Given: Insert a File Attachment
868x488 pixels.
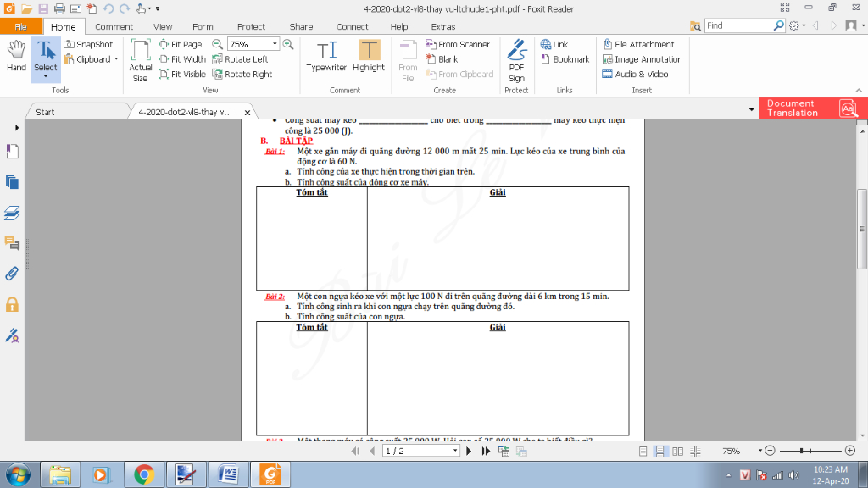Looking at the screenshot, I should pos(638,44).
